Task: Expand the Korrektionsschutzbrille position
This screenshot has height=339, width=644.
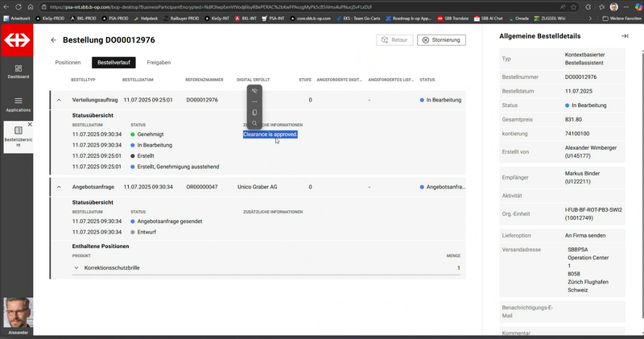Action: coord(76,267)
